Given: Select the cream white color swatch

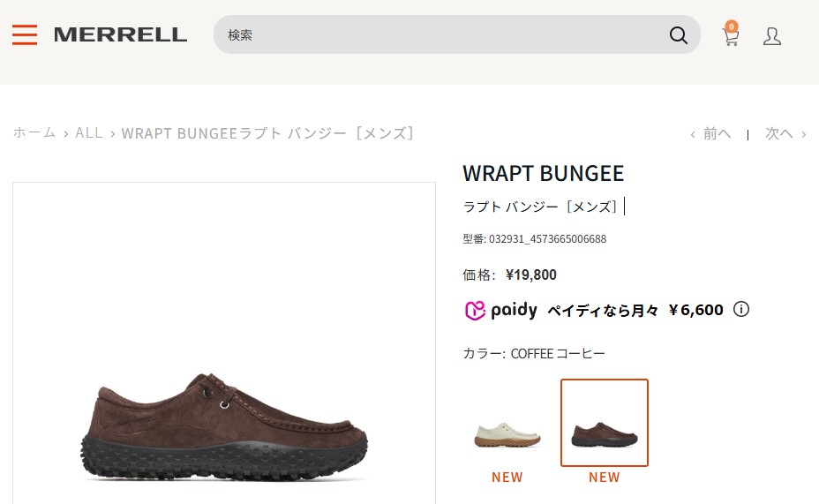Looking at the screenshot, I should (507, 423).
